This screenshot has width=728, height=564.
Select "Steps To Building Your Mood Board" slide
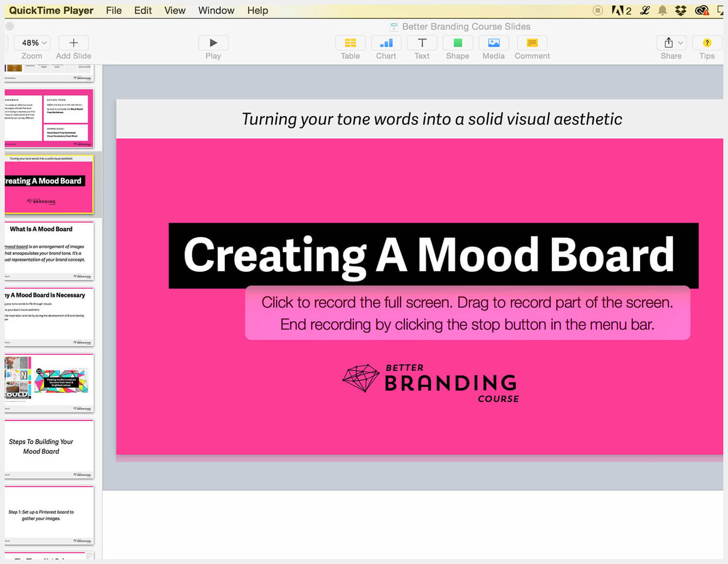click(x=49, y=449)
